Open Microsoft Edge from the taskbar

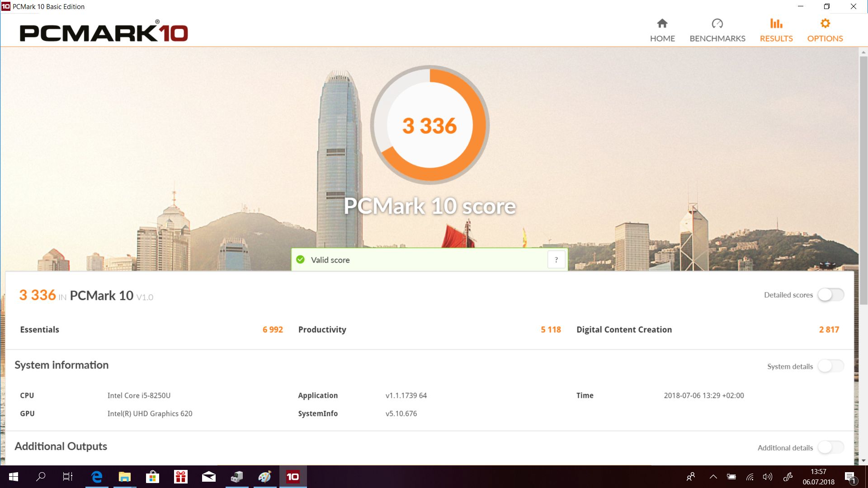tap(97, 477)
